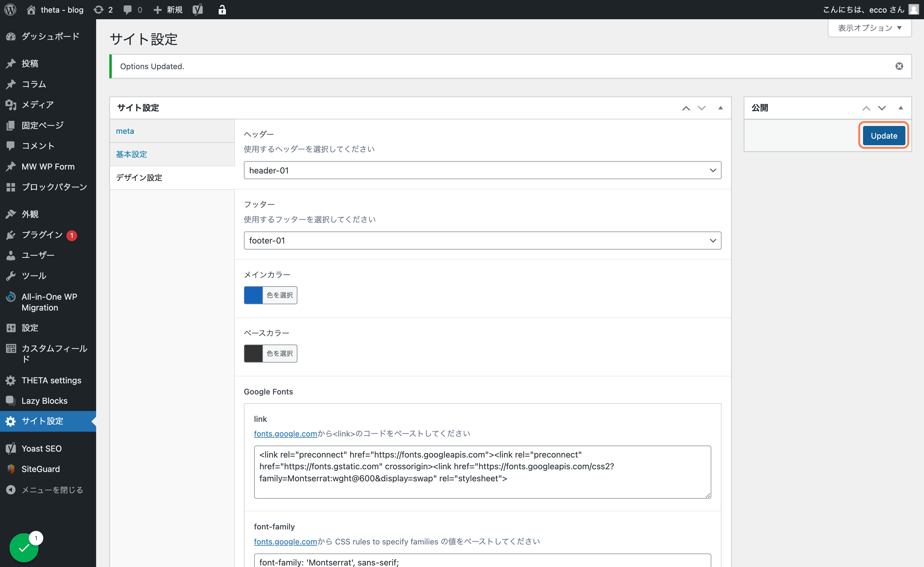Click the blue メインカラー swatch
Screen dimensions: 924x567
coord(254,295)
